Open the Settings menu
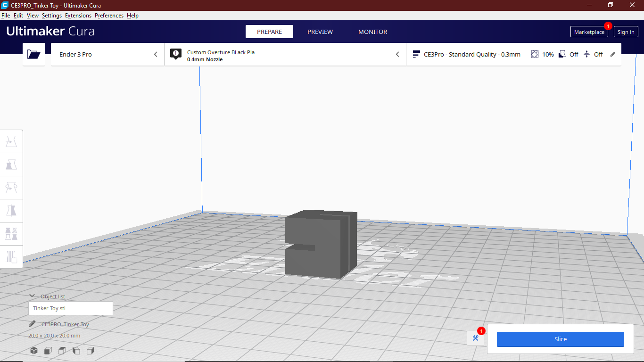Screen dimensions: 644x362 point(52,16)
